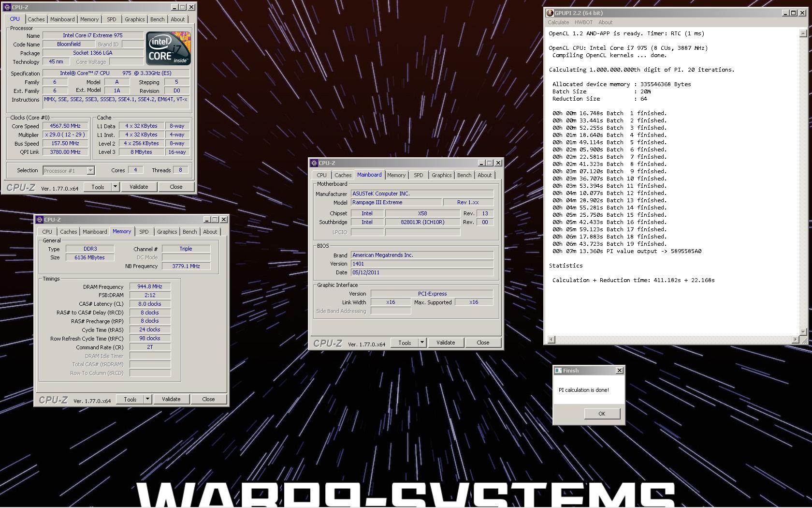The width and height of the screenshot is (812, 508).
Task: Select the SPD tab in the Memory CPU-Z window
Action: [x=144, y=232]
